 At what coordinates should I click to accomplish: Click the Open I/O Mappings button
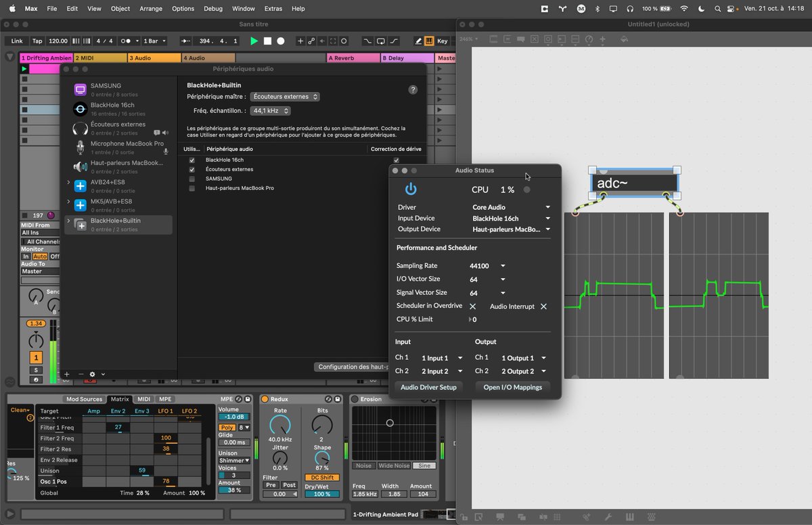pyautogui.click(x=512, y=387)
